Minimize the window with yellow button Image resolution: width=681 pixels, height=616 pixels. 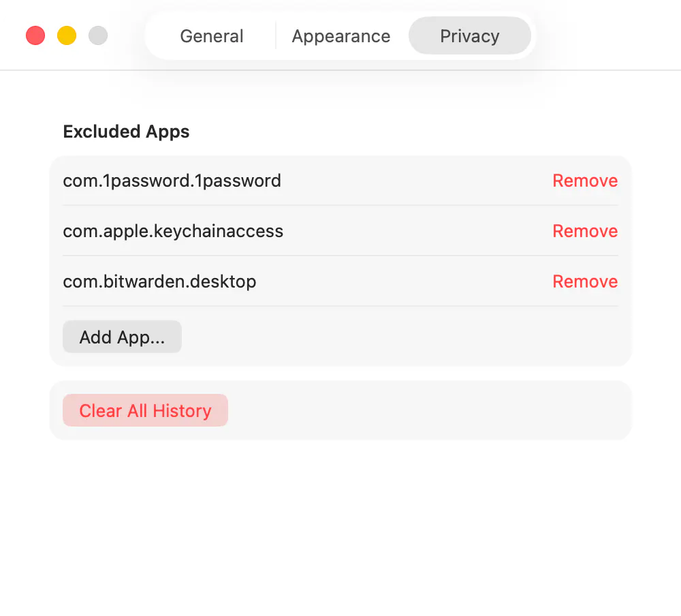point(67,35)
